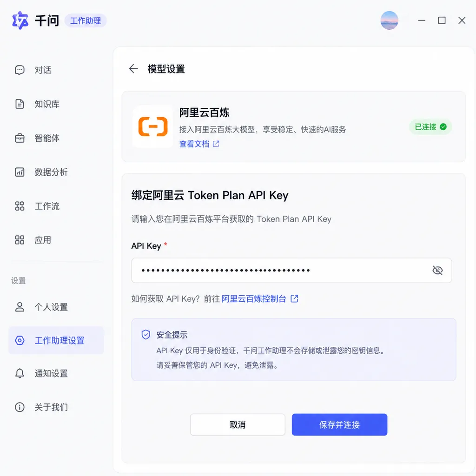This screenshot has height=476, width=476.
Task: Click the API Key field label
Action: [x=146, y=245]
